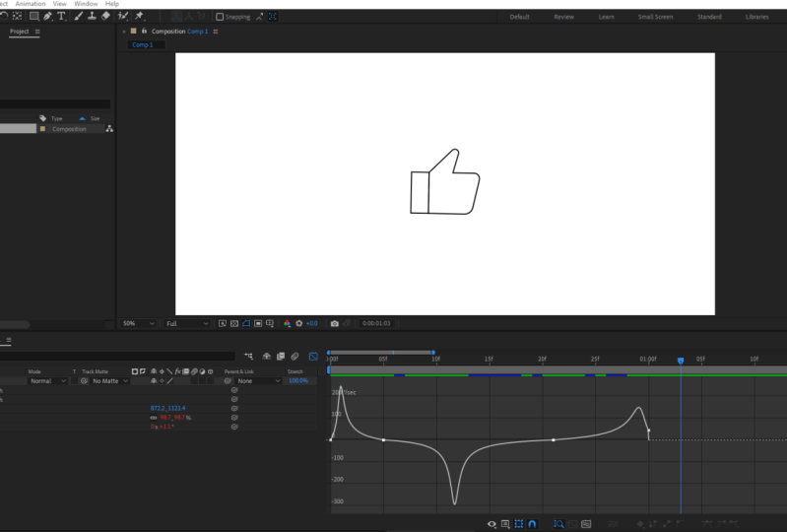Image resolution: width=787 pixels, height=532 pixels.
Task: Toggle transparency grid in viewer
Action: click(x=234, y=323)
